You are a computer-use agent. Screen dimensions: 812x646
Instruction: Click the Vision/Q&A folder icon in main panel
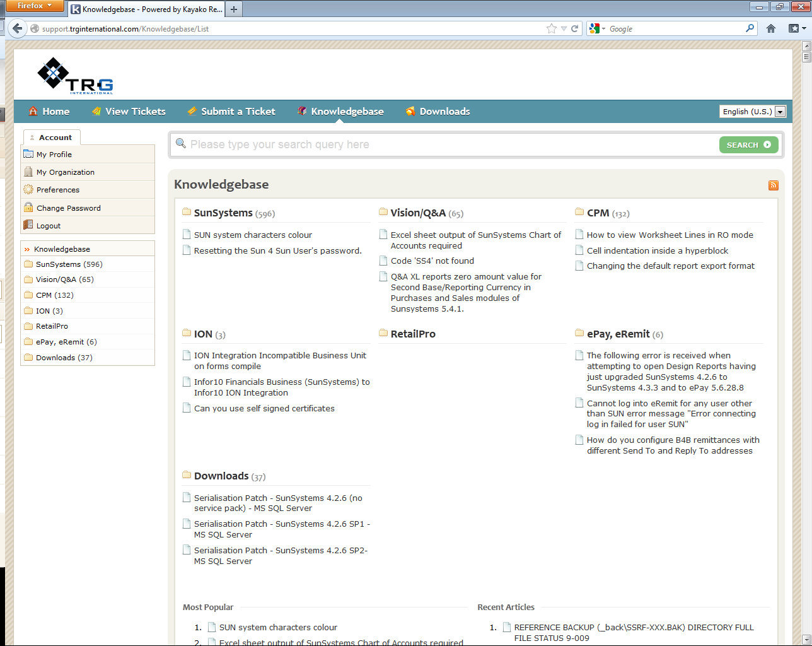pyautogui.click(x=383, y=212)
